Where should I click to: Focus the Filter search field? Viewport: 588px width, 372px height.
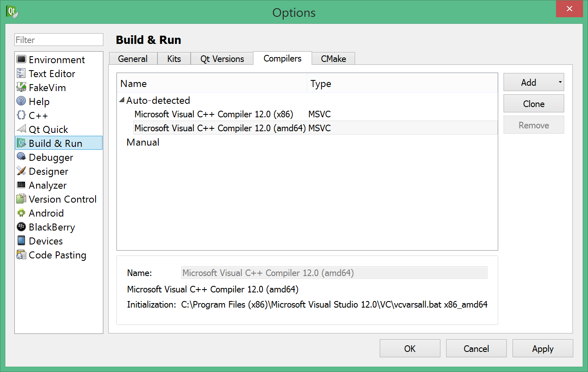[59, 40]
